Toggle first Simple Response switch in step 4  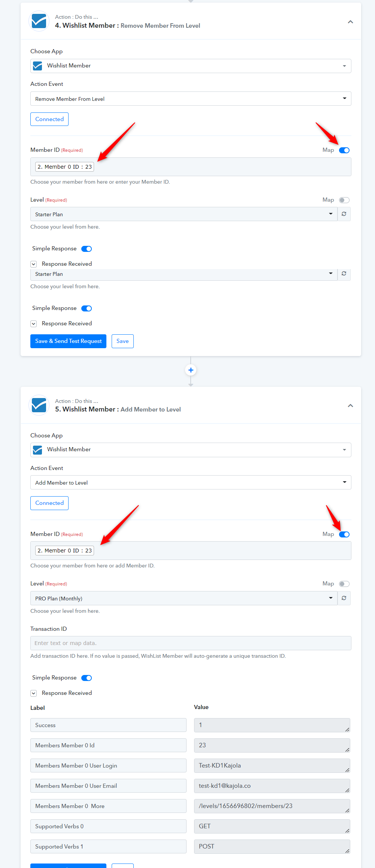tap(87, 249)
